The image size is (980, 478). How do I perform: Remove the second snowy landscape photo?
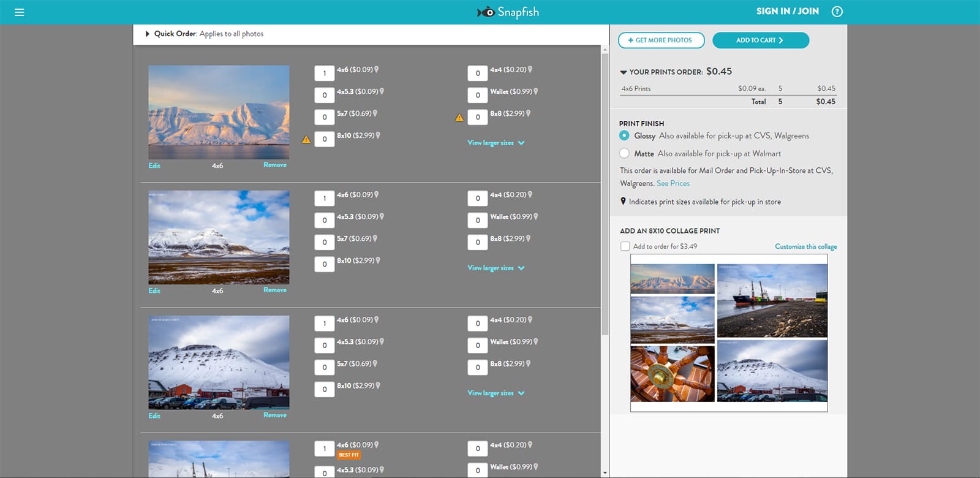275,290
